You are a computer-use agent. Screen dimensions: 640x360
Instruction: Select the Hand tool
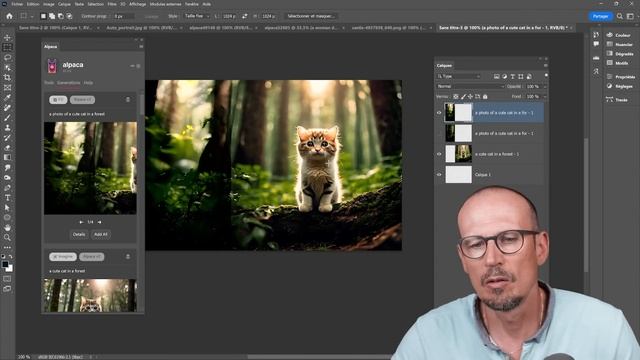tap(7, 228)
